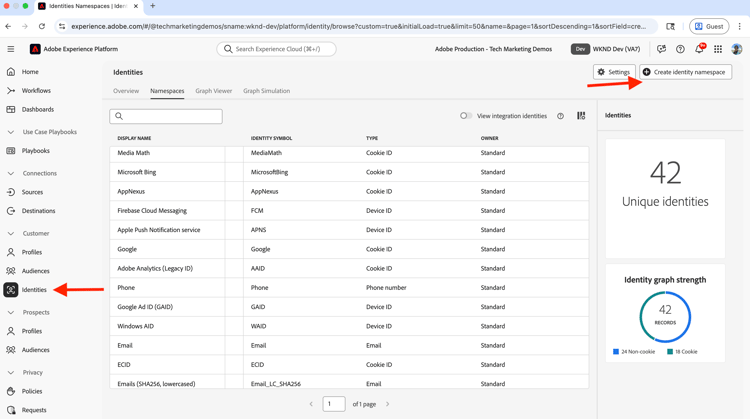Click the Guest profile button
750x419 pixels.
click(709, 26)
